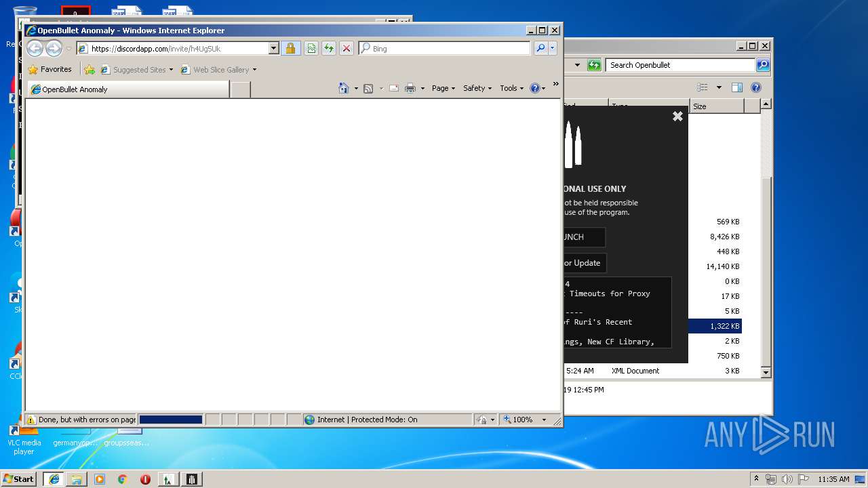Open the Print dropdown arrow
Viewport: 868px width, 488px height.
coord(422,88)
